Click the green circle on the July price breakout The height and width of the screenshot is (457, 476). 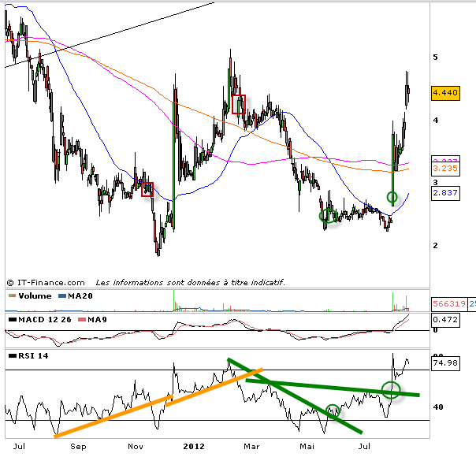(x=392, y=196)
